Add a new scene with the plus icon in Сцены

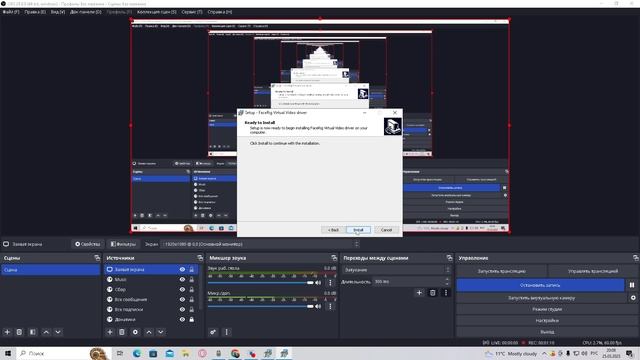[x=7, y=332]
